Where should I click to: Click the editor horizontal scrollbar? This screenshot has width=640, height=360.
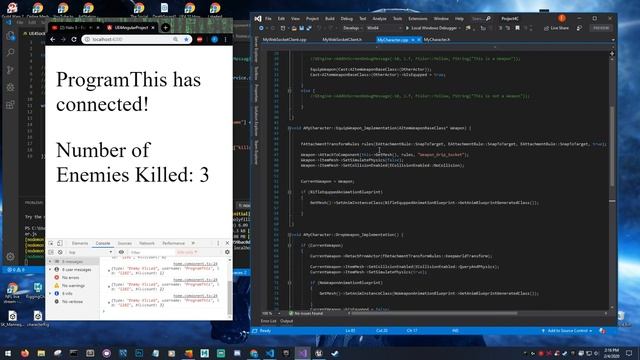[x=435, y=313]
